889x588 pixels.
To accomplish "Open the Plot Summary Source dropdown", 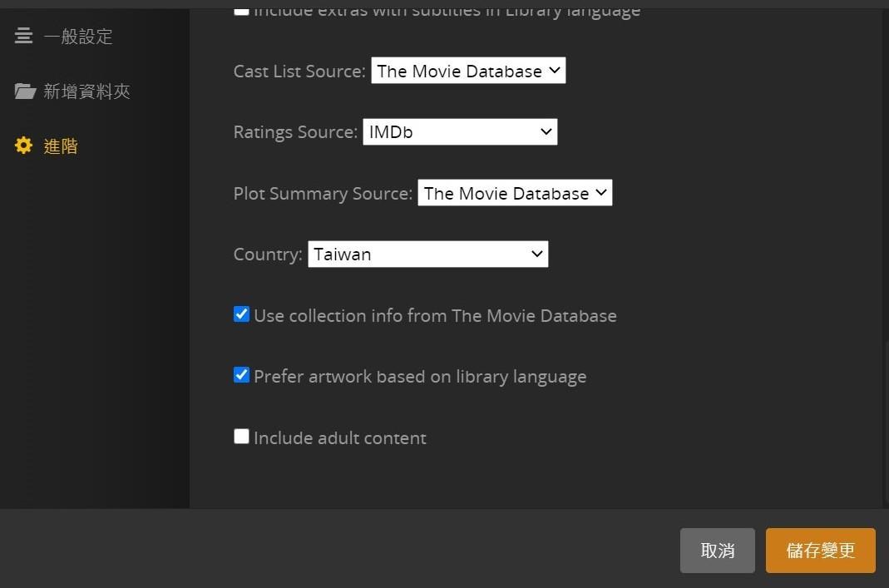I will (x=515, y=194).
